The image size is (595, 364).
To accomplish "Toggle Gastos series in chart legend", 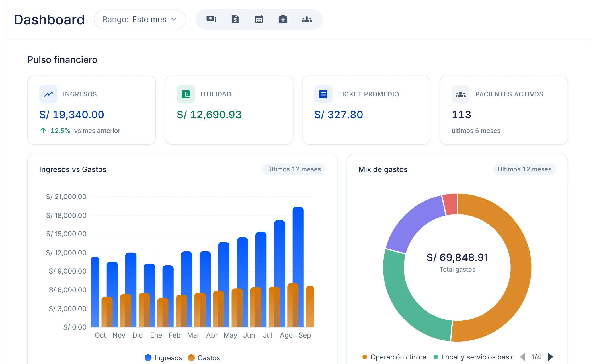I will 204,358.
